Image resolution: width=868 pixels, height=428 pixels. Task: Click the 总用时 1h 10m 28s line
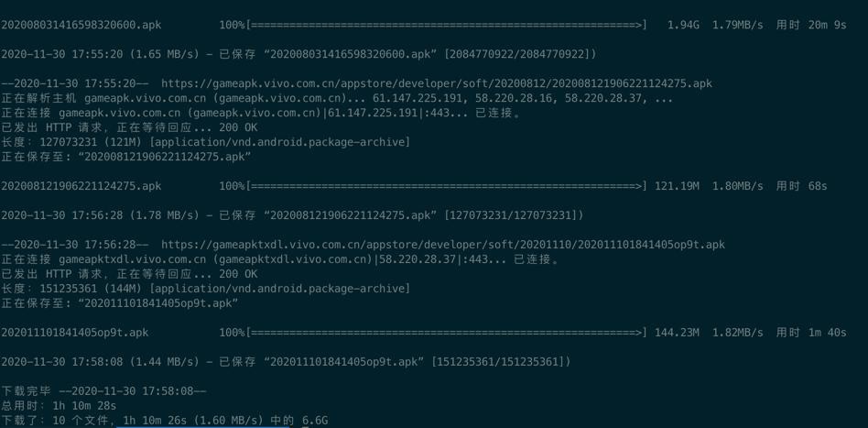[59, 406]
